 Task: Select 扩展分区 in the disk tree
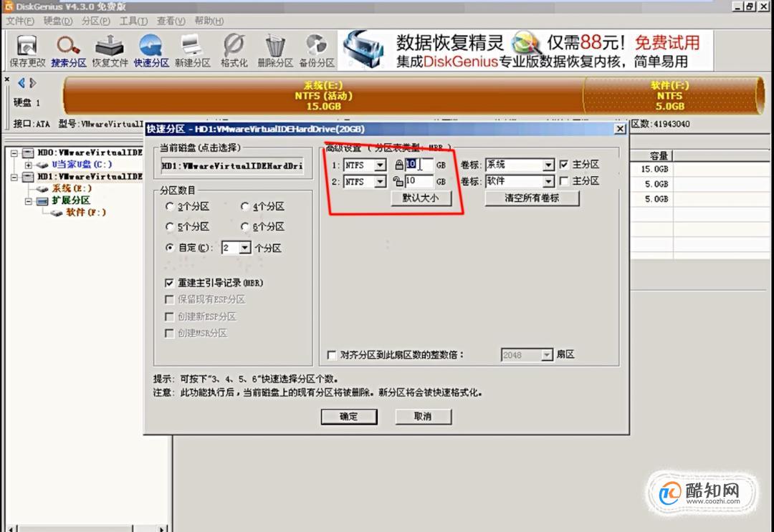tap(71, 200)
